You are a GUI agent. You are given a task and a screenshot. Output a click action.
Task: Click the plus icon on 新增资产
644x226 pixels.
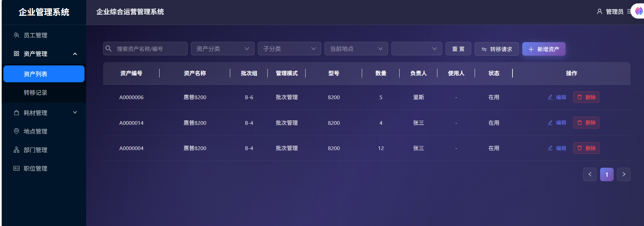pos(531,49)
